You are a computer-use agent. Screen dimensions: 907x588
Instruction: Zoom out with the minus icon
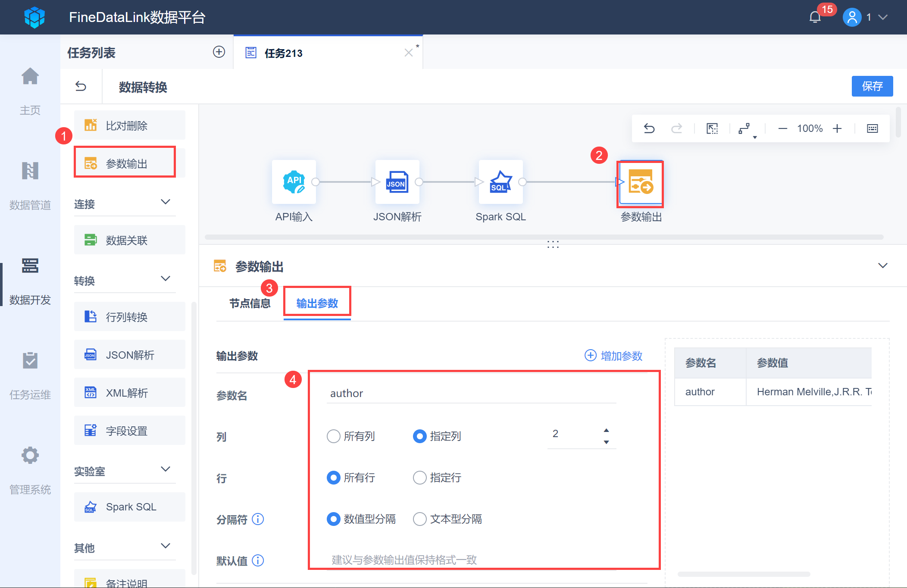[782, 128]
